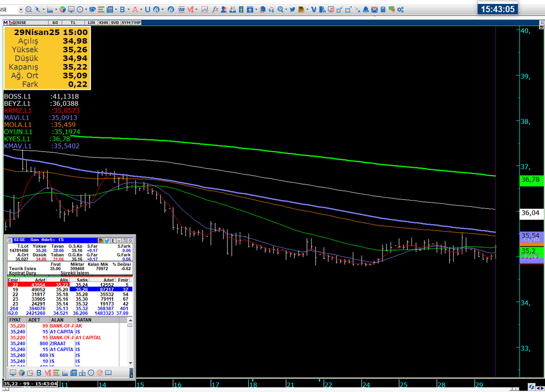Toggle the KHN button on chart header

coord(104,22)
